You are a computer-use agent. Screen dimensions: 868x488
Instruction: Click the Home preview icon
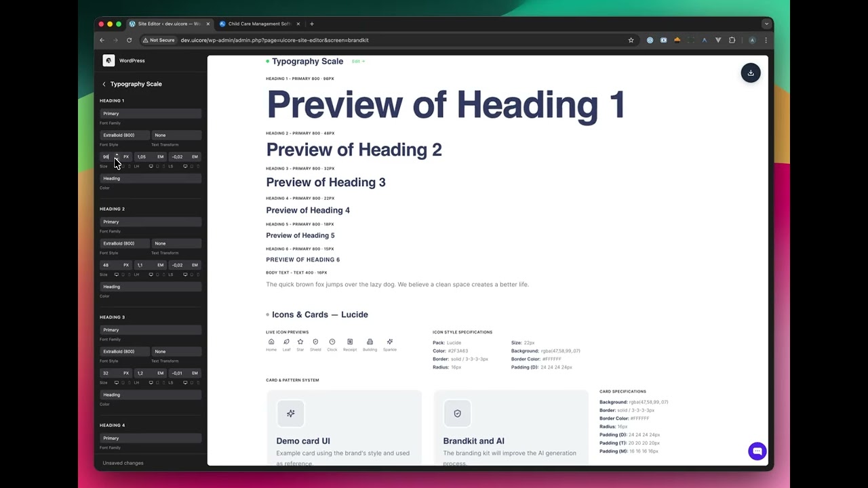[x=271, y=342]
